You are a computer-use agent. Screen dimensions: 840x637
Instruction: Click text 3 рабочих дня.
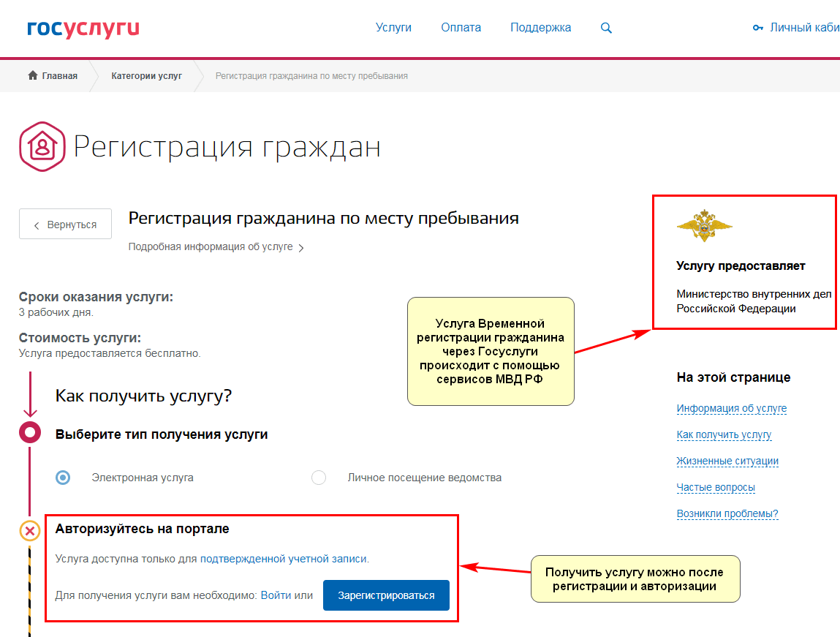coord(56,312)
